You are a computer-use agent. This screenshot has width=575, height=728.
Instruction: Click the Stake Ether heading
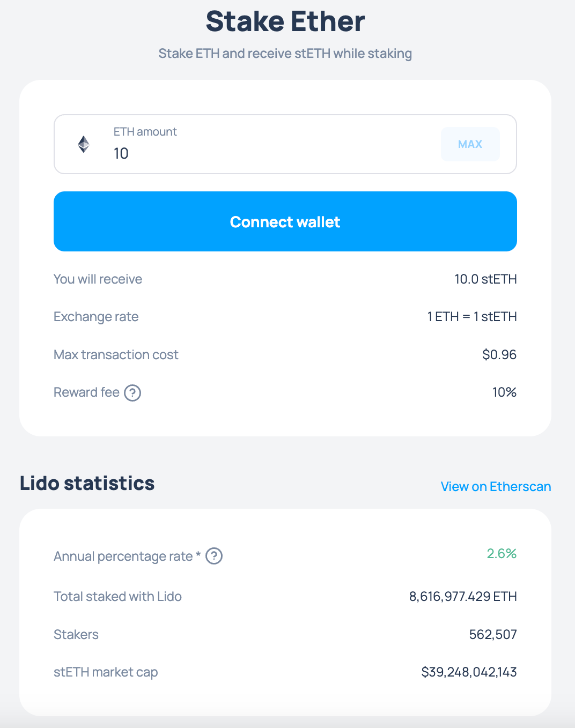coord(285,21)
